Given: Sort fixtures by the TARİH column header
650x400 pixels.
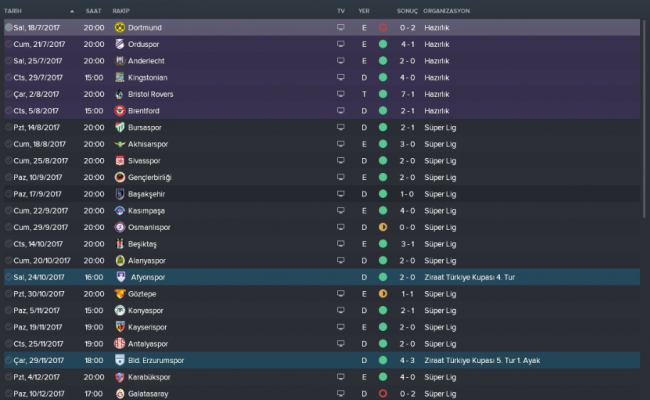Looking at the screenshot, I should [14, 10].
